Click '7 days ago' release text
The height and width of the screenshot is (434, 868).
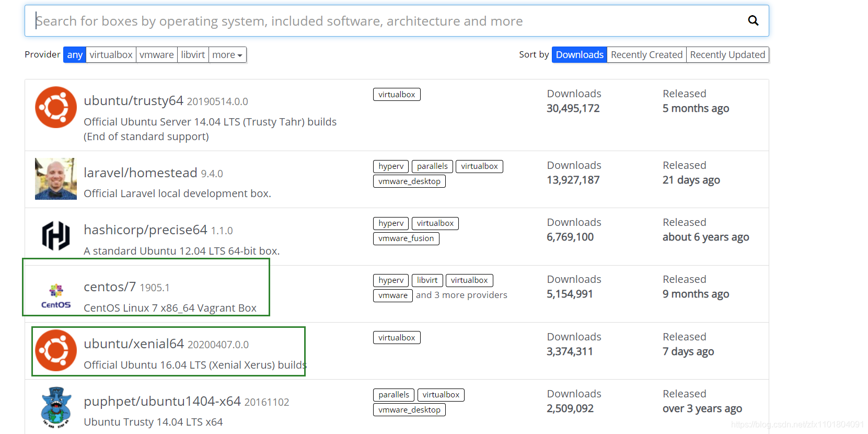pyautogui.click(x=688, y=351)
